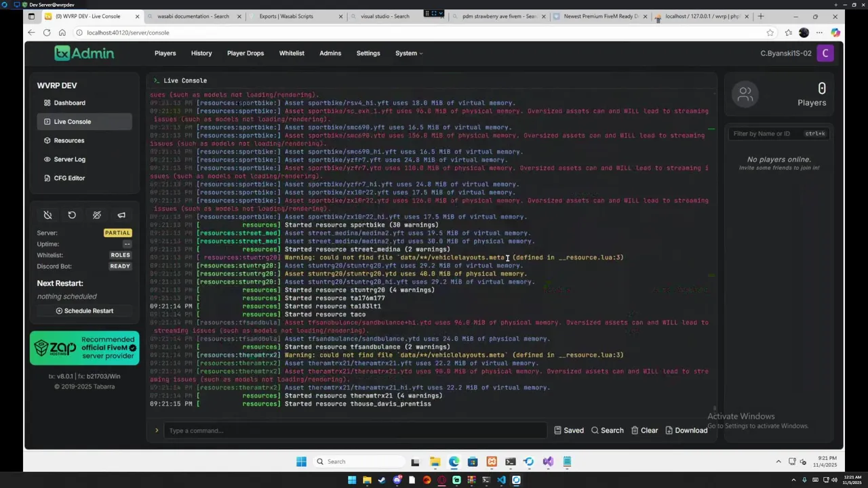The width and height of the screenshot is (868, 488).
Task: Open browser tab actions button
Action: (x=31, y=16)
